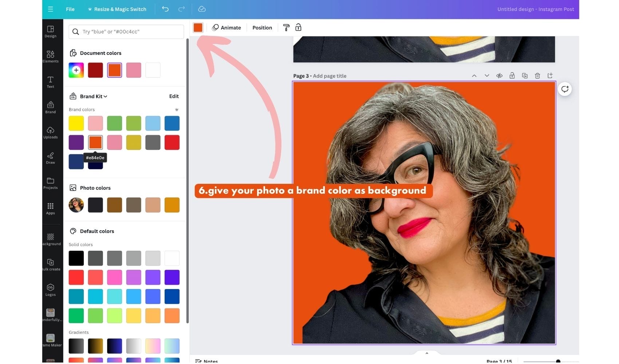
Task: Select the orange #e84e0e brand color swatch
Action: tap(95, 142)
